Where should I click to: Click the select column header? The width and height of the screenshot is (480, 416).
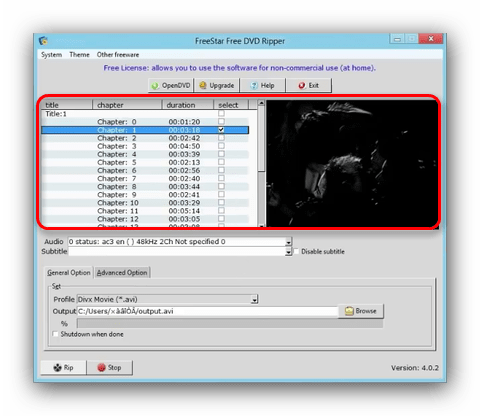(x=231, y=105)
